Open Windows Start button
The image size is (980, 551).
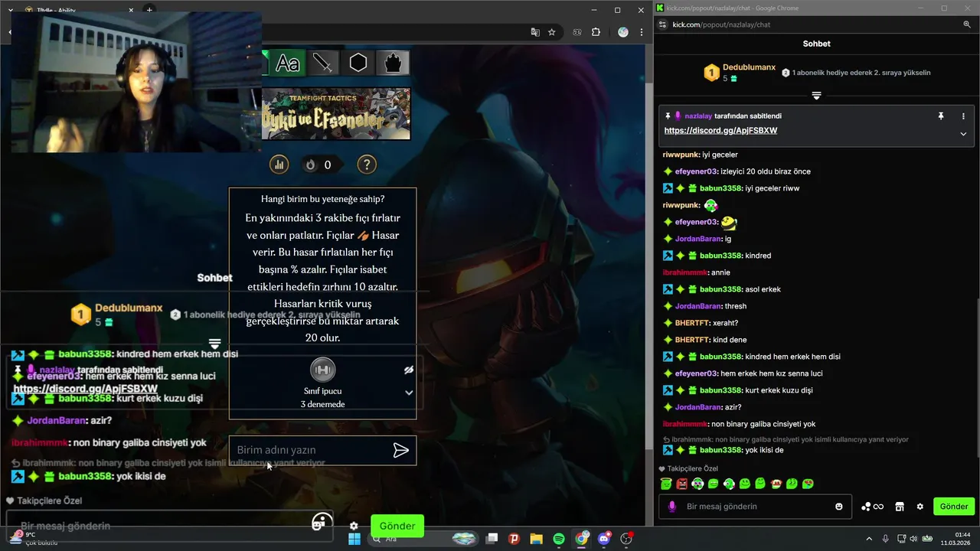coord(354,539)
